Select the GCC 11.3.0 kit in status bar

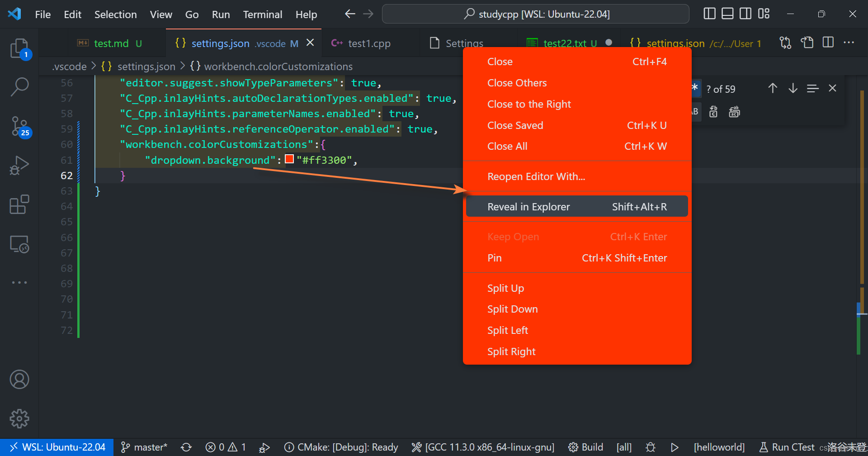(483, 447)
